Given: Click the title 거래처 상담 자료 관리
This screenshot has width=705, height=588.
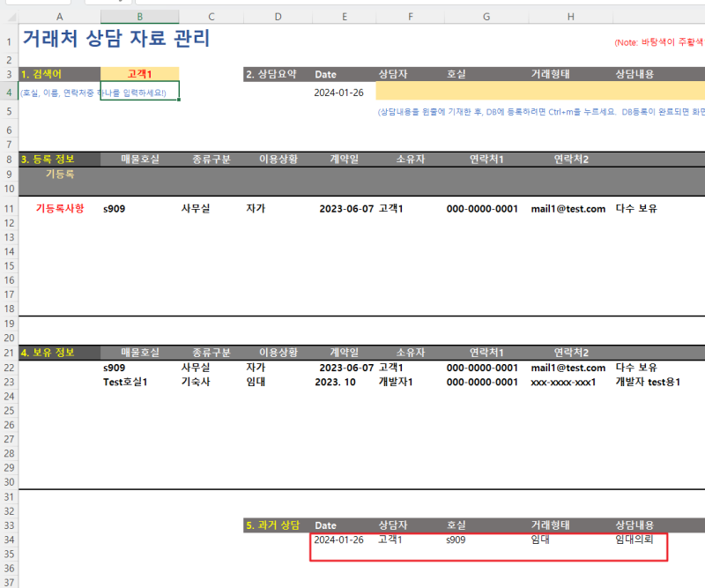Looking at the screenshot, I should pos(116,38).
